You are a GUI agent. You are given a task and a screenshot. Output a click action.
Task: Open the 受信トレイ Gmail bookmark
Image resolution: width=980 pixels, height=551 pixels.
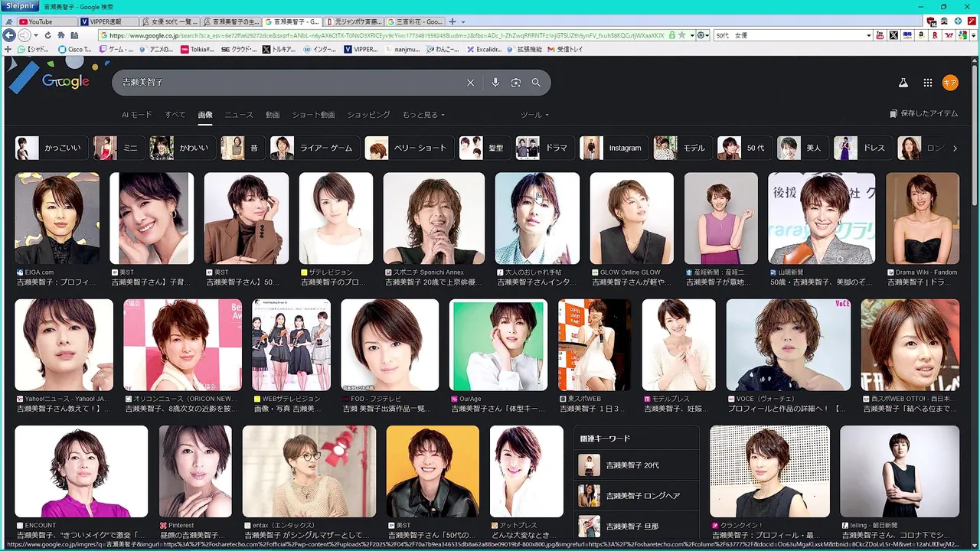(564, 49)
